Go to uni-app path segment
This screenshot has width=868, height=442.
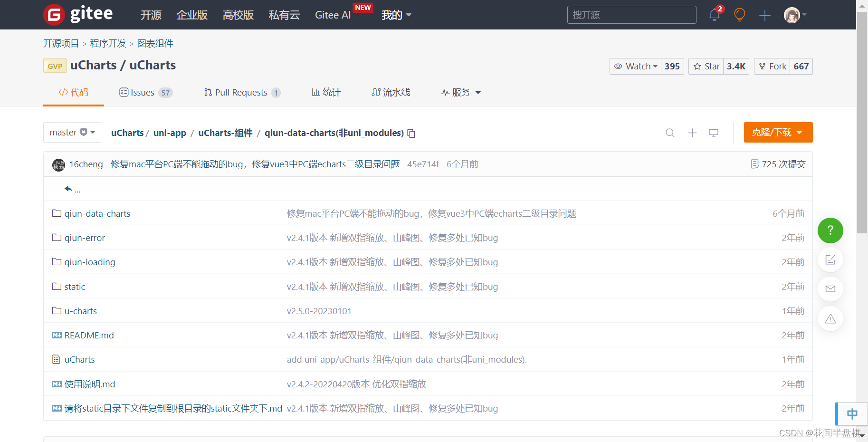(x=170, y=133)
